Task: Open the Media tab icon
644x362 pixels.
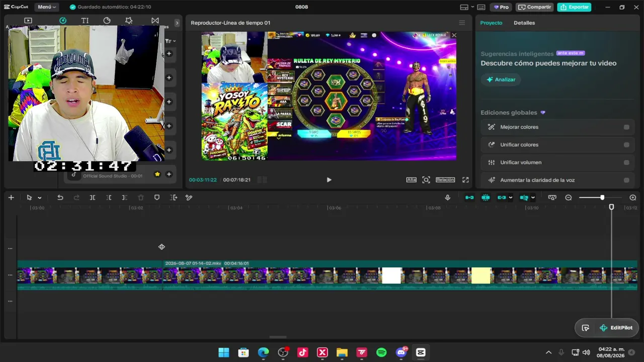Action: point(28,21)
